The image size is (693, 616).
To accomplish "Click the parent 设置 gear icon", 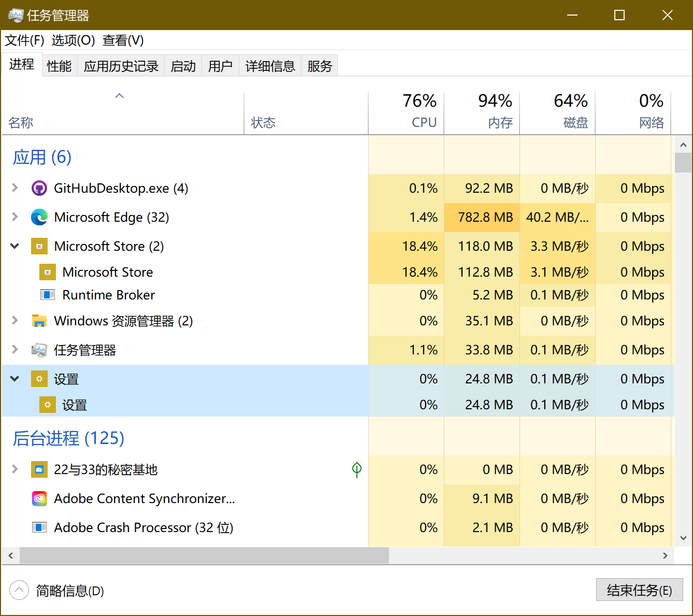I will [x=39, y=379].
